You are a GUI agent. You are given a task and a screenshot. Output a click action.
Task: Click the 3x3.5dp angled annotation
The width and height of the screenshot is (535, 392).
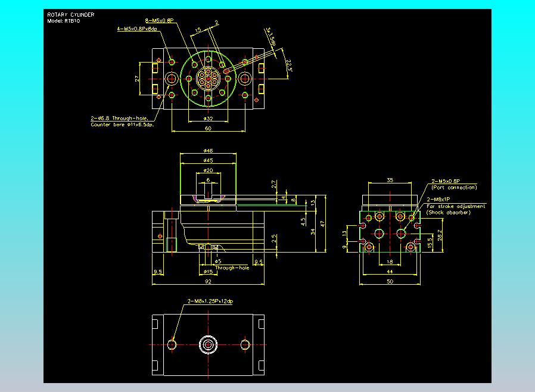click(270, 37)
